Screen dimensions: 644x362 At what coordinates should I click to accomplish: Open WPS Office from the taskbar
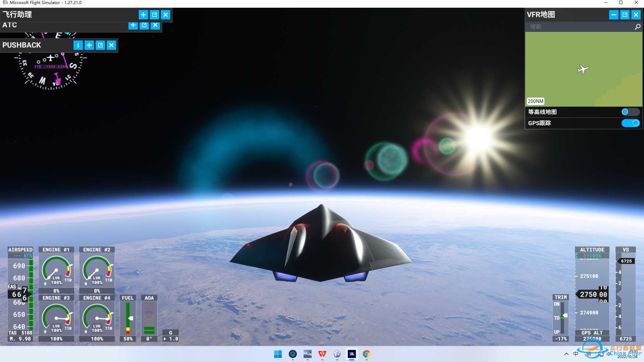click(x=322, y=354)
